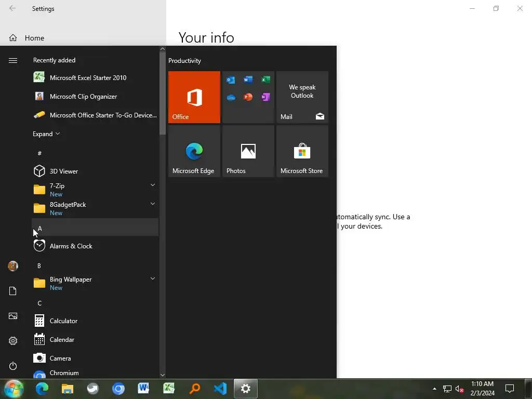Open the Calendar app

pos(95,340)
